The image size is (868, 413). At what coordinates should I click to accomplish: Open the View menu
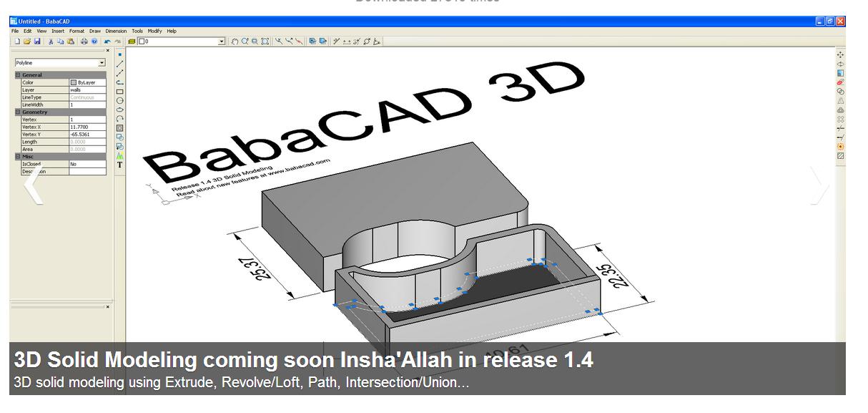coord(41,31)
